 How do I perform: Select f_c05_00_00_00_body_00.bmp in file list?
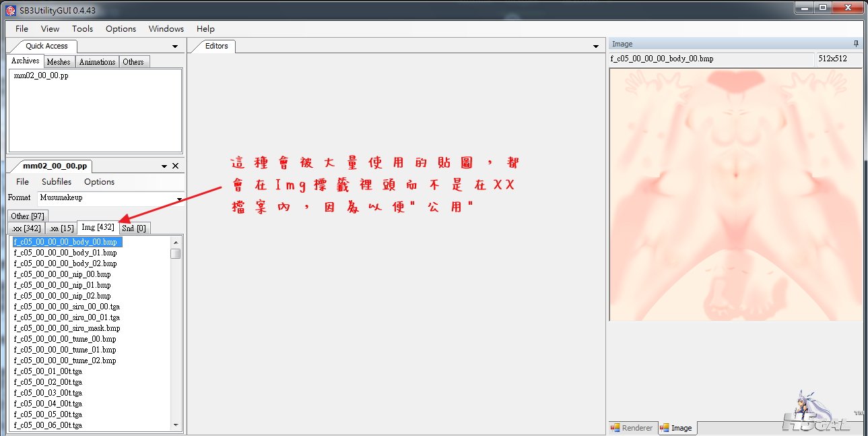[67, 242]
